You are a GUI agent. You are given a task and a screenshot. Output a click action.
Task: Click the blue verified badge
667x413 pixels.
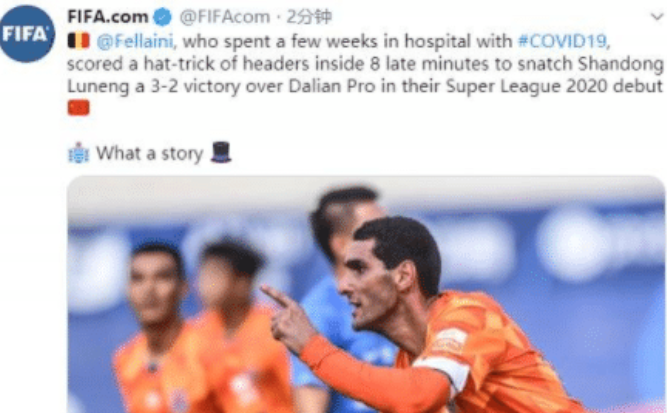[162, 17]
